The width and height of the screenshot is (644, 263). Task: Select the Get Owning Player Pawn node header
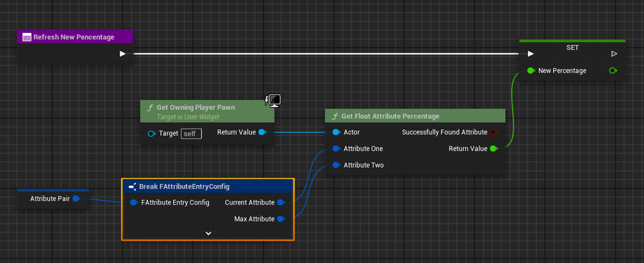(x=207, y=111)
